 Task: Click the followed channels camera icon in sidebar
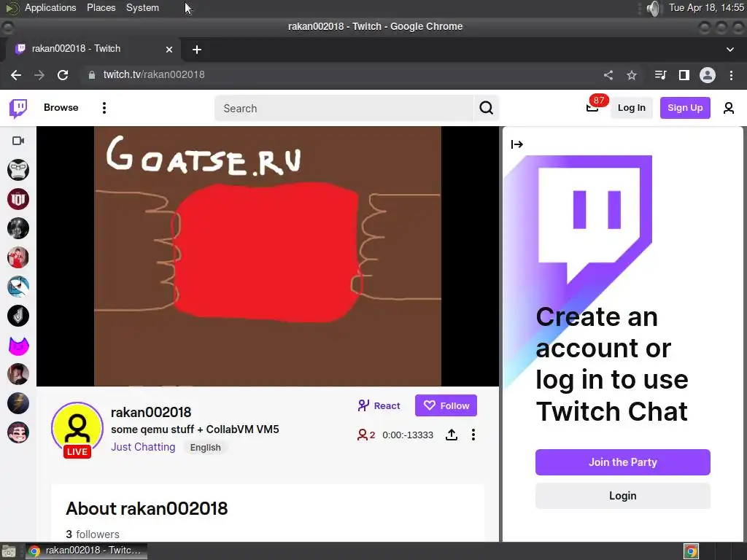point(18,141)
